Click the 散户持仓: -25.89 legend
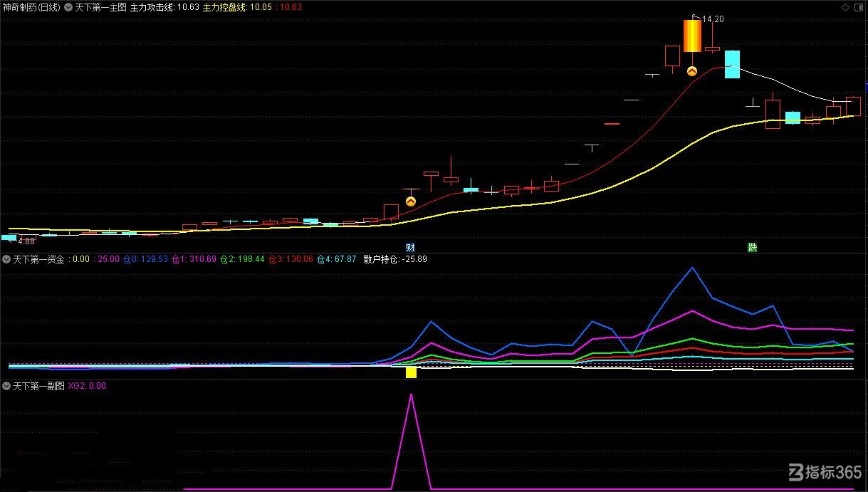The image size is (868, 492). click(395, 259)
